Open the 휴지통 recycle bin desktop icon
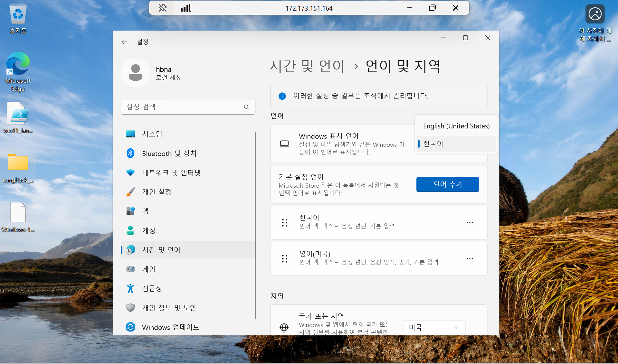618x364 pixels. tap(18, 19)
